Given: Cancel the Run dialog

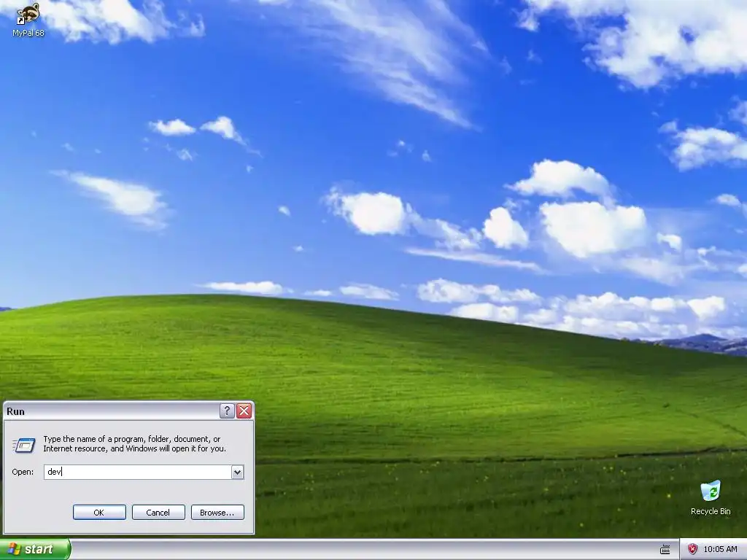Looking at the screenshot, I should [x=158, y=513].
